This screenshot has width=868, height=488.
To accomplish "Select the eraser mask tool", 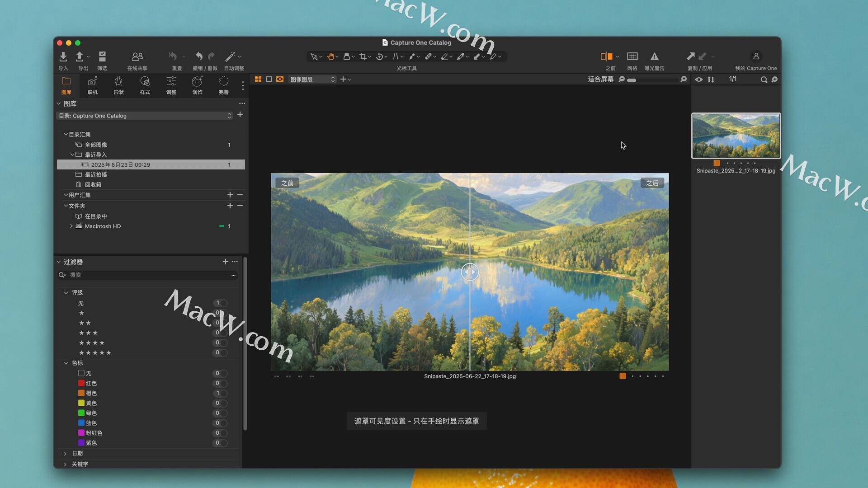I will pos(444,56).
